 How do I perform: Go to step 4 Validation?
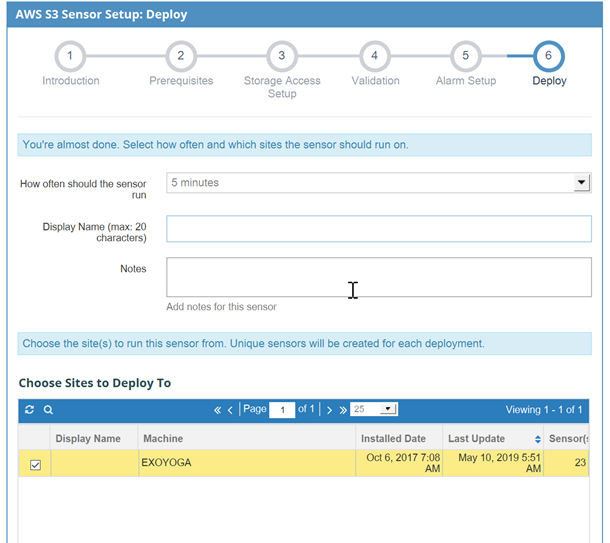click(375, 56)
